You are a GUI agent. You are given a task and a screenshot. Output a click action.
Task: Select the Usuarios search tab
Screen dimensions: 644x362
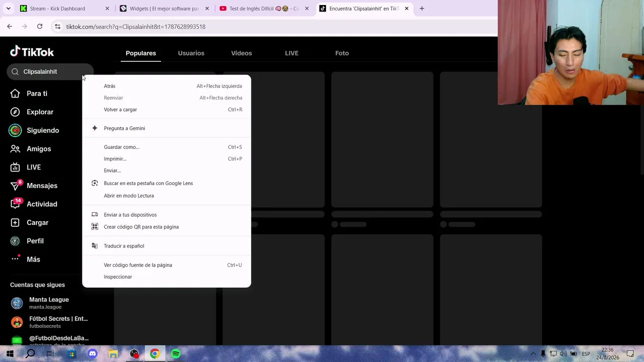click(191, 53)
